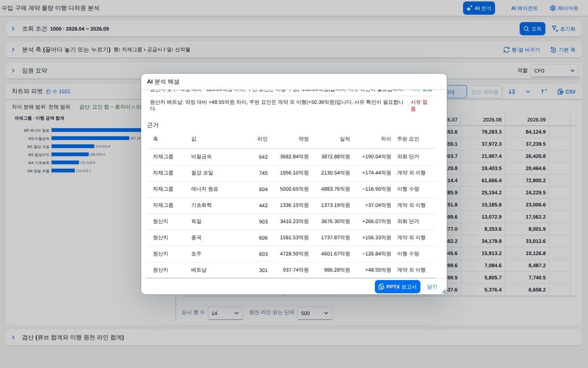The width and height of the screenshot is (588, 368).
Task: Expand the 검산 section chevron
Action: click(13, 338)
